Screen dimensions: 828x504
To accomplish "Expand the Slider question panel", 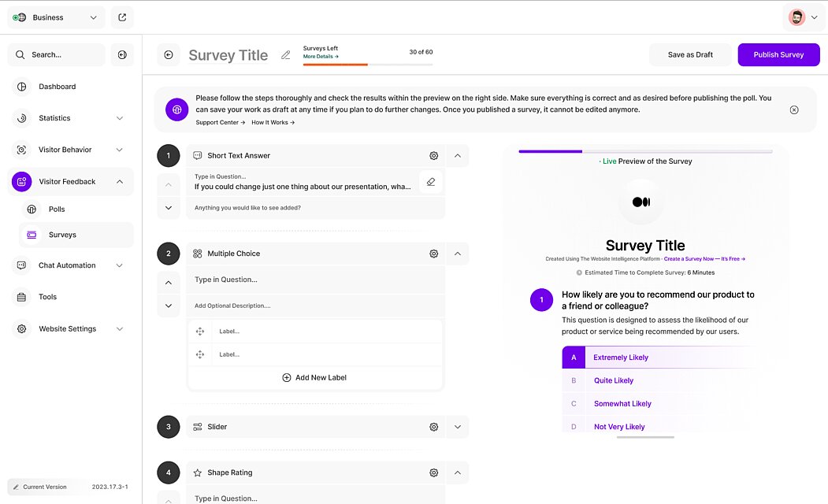I will pyautogui.click(x=458, y=427).
